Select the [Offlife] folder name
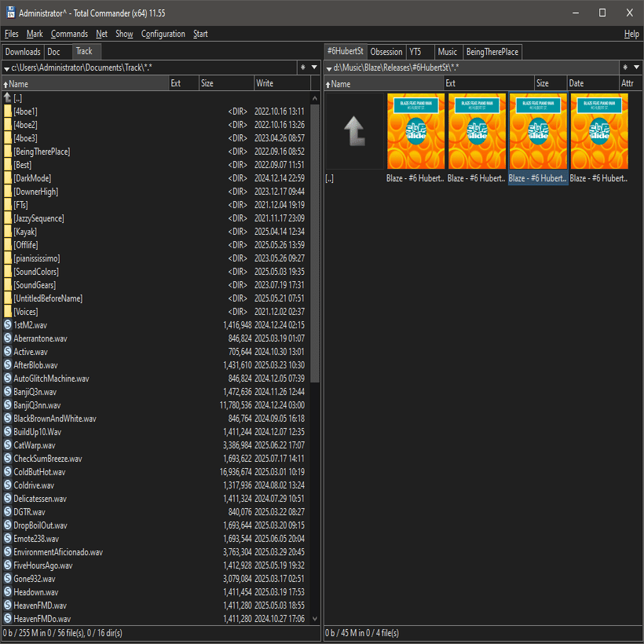This screenshot has width=644, height=644. tap(26, 245)
